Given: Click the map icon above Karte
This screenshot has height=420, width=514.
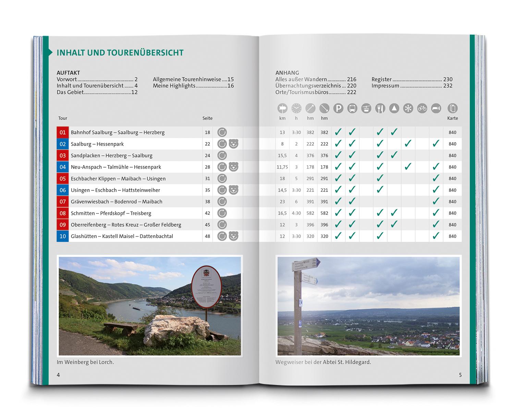Looking at the screenshot, I should click(x=453, y=109).
